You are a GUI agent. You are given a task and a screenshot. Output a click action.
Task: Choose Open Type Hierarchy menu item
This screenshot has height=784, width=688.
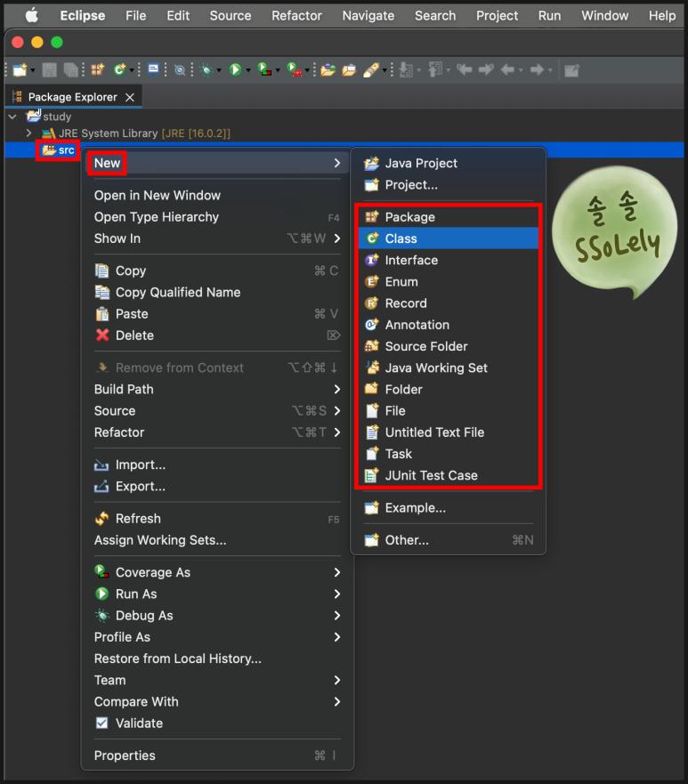[x=217, y=216]
